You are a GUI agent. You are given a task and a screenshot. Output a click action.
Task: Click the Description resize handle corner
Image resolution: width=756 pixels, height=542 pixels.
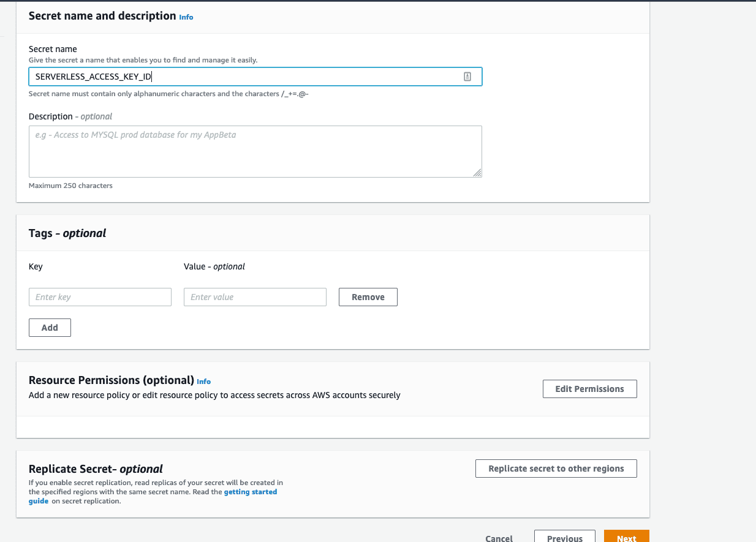(477, 173)
